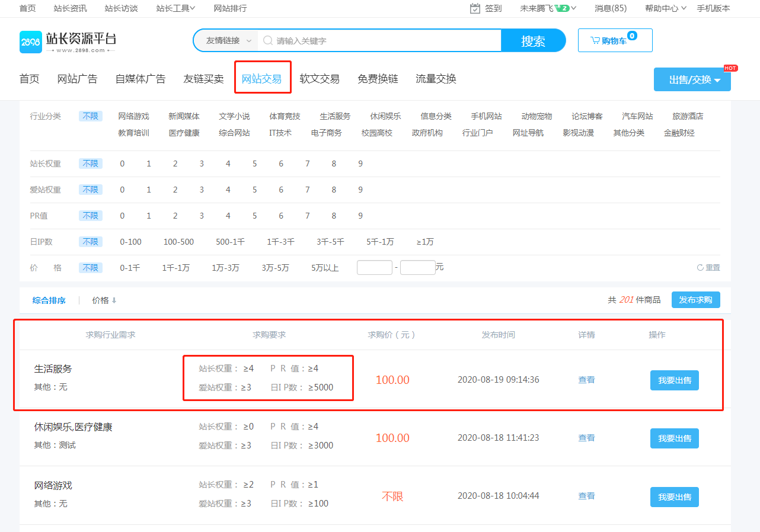Open 查看 details for the 网络游戏 listing
This screenshot has width=760, height=532.
tap(586, 496)
